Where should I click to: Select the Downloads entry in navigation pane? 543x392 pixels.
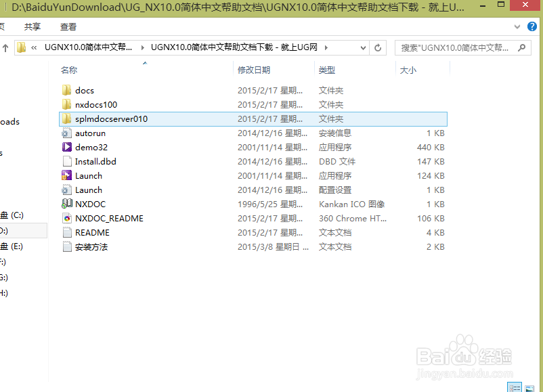(x=9, y=122)
